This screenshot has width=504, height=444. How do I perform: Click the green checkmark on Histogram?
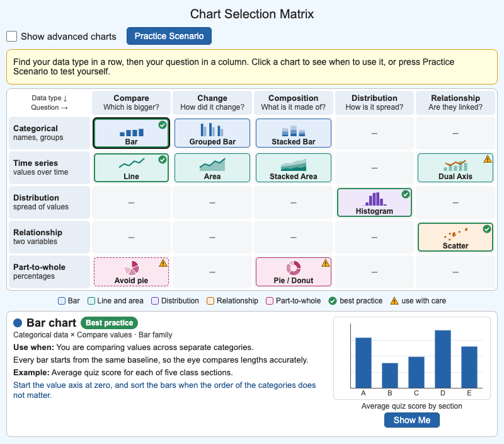click(406, 194)
